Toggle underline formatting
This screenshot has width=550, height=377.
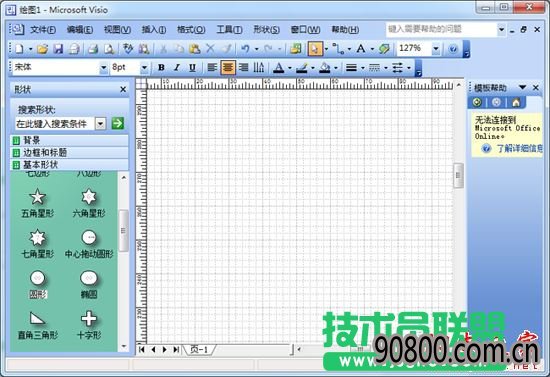click(192, 68)
